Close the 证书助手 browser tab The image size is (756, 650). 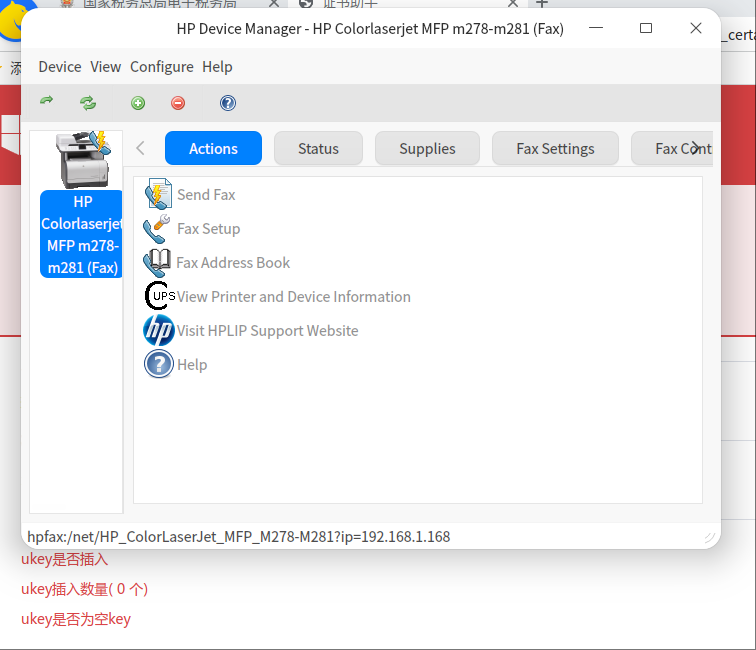tap(513, 4)
